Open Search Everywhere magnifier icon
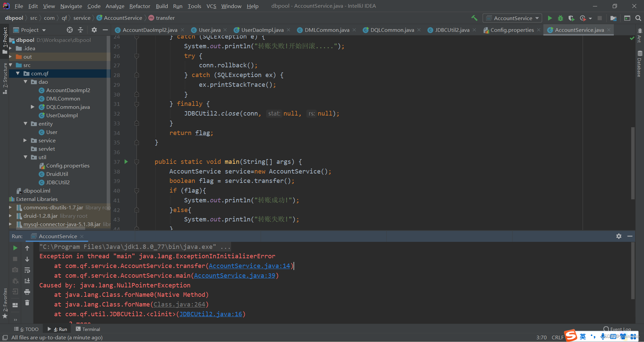Screen dimensions: 644x342 [x=638, y=18]
